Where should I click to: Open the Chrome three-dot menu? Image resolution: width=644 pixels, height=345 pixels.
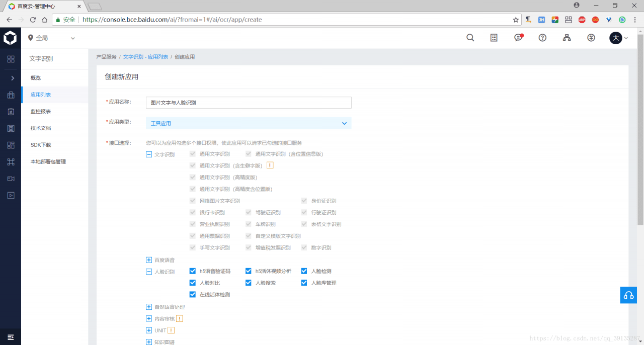635,20
